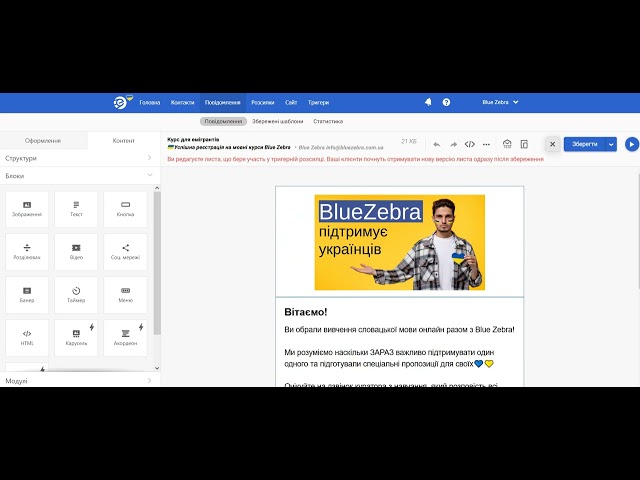Click the sender address info@bluezebra.com.ua
The height and width of the screenshot is (480, 640).
tap(355, 147)
